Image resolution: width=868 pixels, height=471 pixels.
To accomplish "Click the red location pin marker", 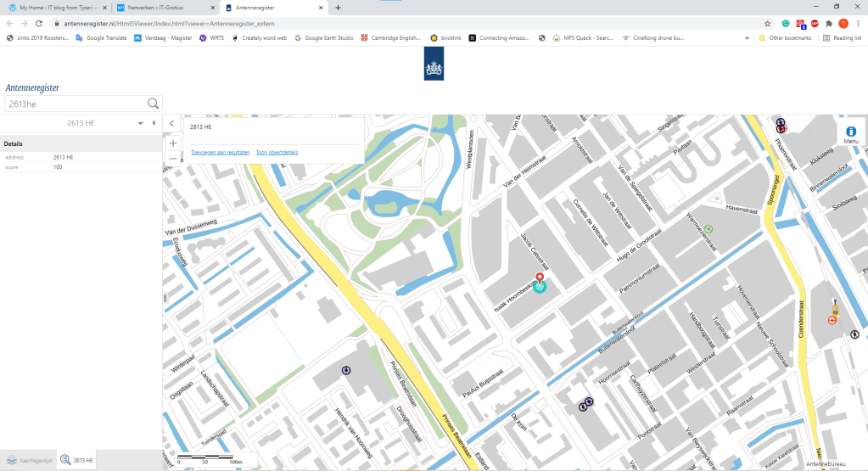I will [539, 279].
